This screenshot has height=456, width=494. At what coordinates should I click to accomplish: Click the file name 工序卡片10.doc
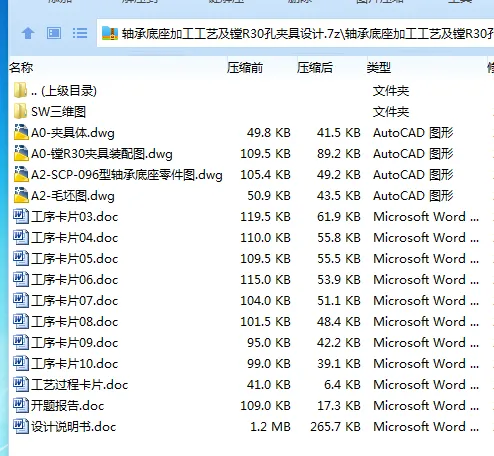75,364
